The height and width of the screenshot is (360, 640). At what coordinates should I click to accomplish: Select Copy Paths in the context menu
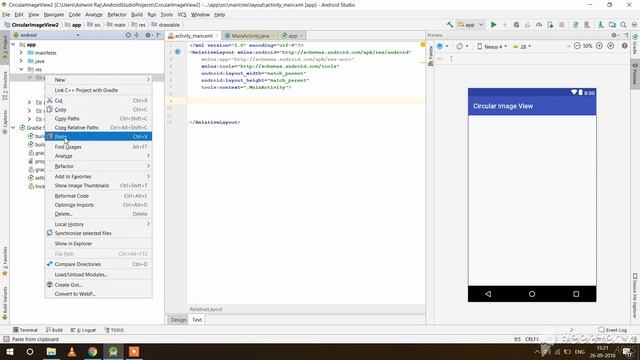point(98,118)
